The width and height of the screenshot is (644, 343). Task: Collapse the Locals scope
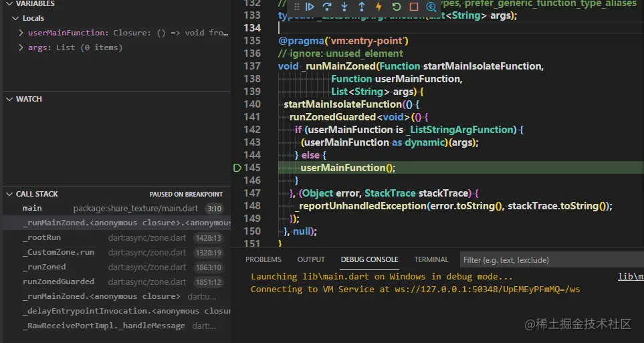pos(15,18)
